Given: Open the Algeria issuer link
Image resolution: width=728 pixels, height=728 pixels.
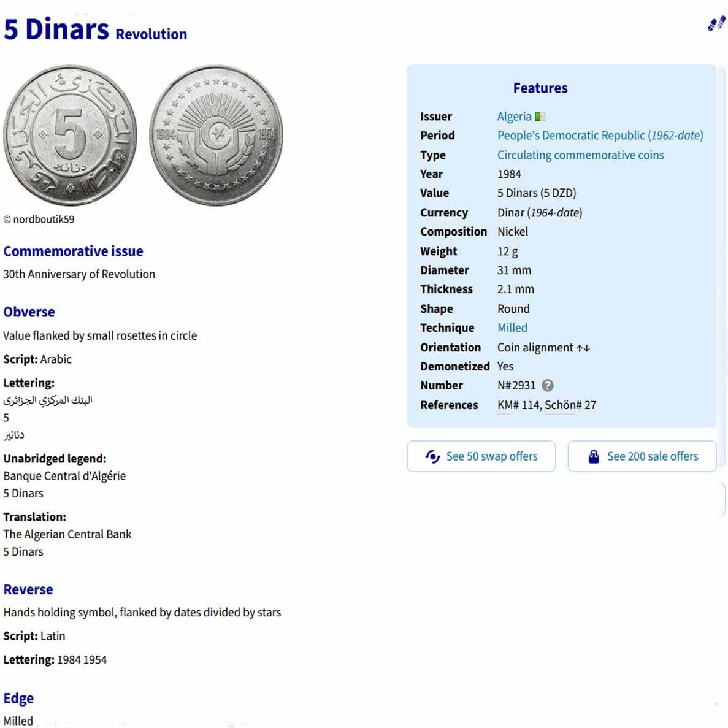Looking at the screenshot, I should [x=514, y=117].
